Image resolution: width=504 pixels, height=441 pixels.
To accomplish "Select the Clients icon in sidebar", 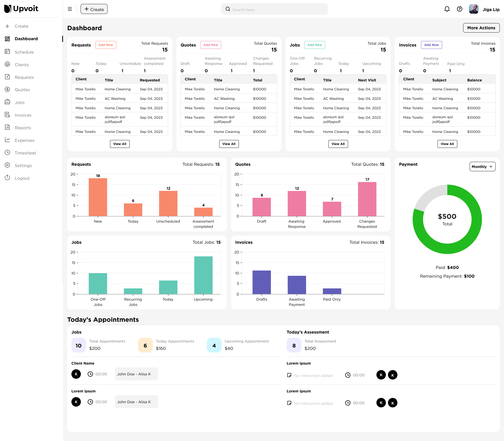I will [7, 64].
